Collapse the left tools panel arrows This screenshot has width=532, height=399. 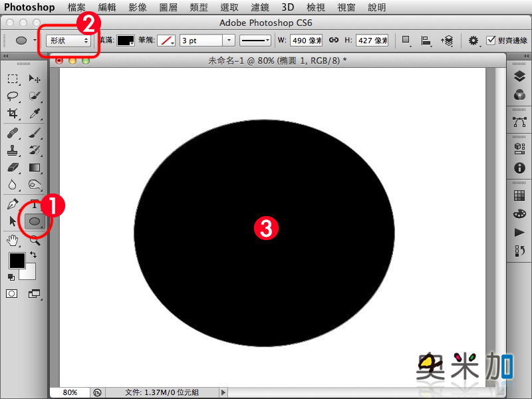[x=5, y=56]
